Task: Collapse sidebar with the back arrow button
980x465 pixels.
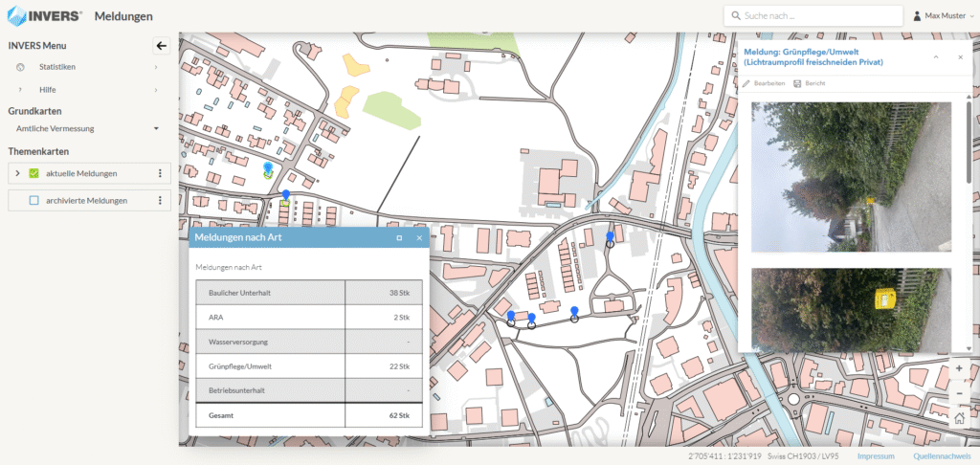Action: (x=161, y=45)
